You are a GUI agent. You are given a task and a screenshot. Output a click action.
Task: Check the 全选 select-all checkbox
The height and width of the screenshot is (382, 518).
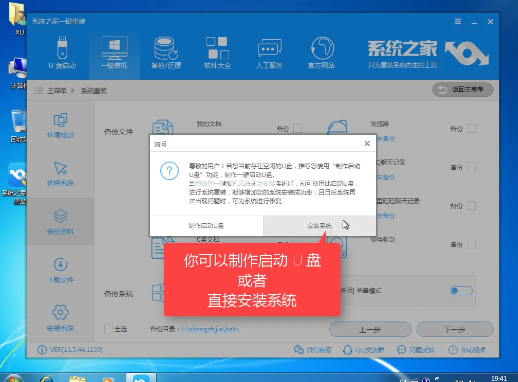click(x=108, y=329)
